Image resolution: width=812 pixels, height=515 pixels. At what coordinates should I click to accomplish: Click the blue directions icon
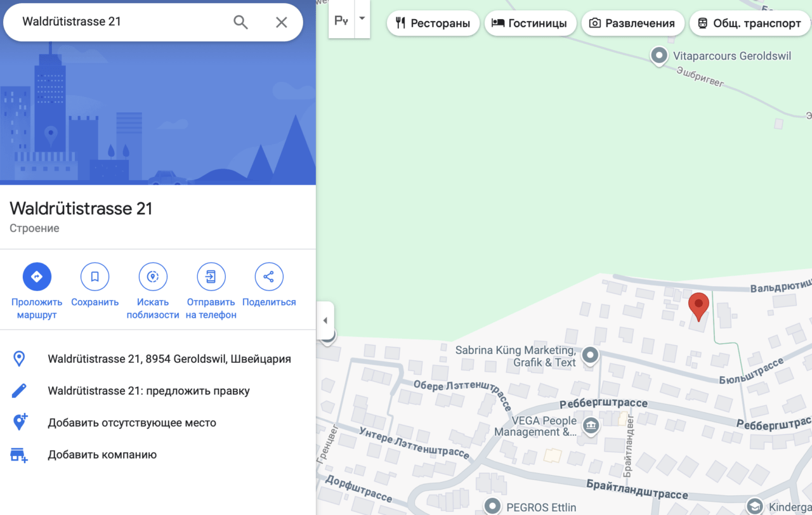(37, 277)
